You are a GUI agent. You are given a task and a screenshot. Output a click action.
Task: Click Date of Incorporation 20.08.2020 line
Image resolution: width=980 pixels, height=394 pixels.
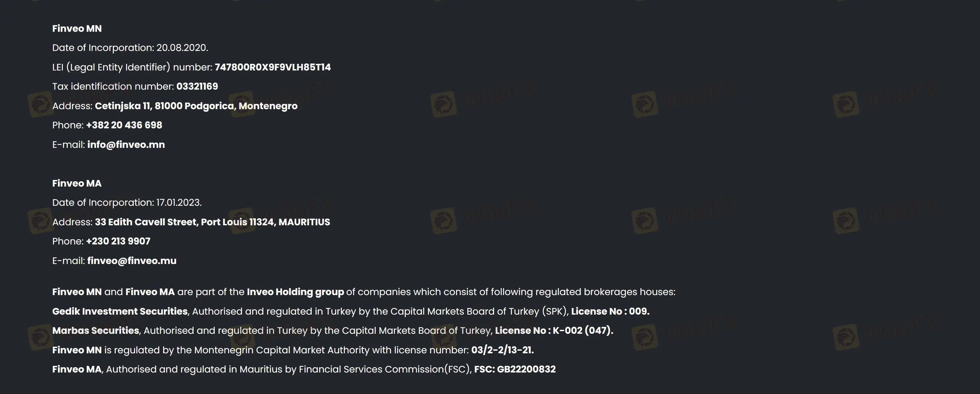(130, 48)
